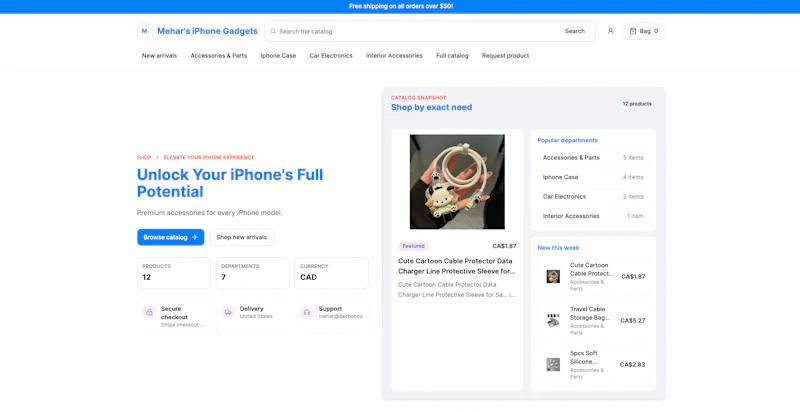This screenshot has width=800, height=412.
Task: Select Car Electronics 2 items department
Action: (x=593, y=196)
